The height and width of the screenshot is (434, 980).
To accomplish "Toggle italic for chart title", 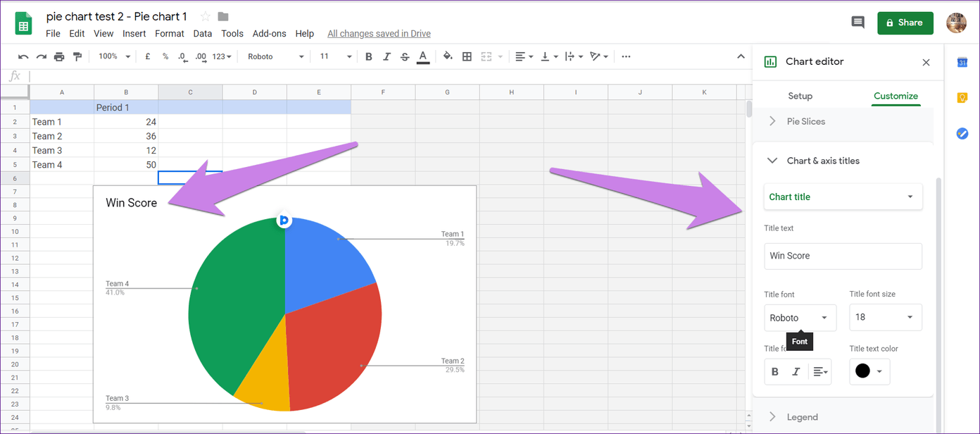I will 796,371.
